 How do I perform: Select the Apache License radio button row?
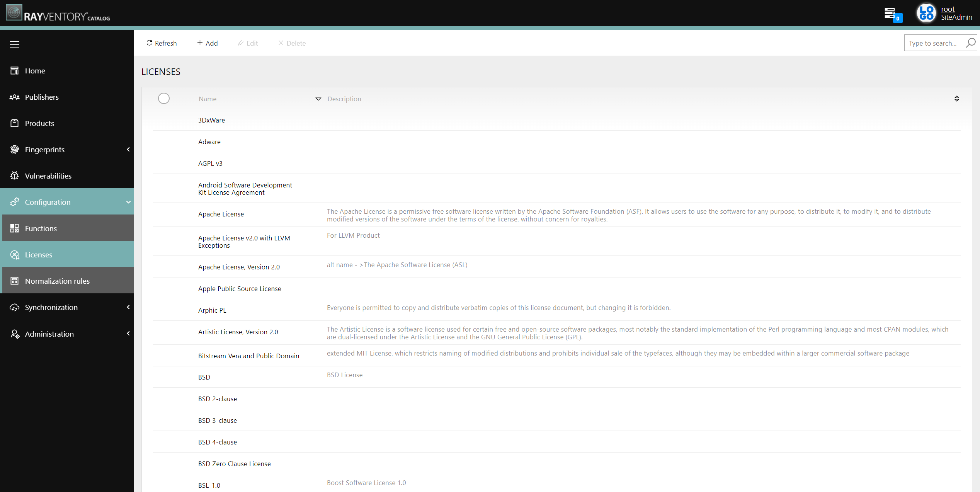(164, 214)
